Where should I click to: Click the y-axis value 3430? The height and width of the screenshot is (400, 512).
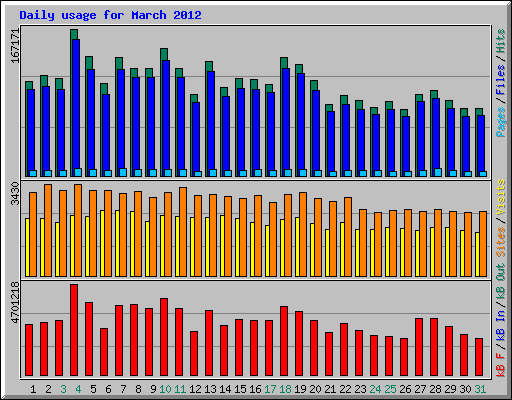click(15, 194)
